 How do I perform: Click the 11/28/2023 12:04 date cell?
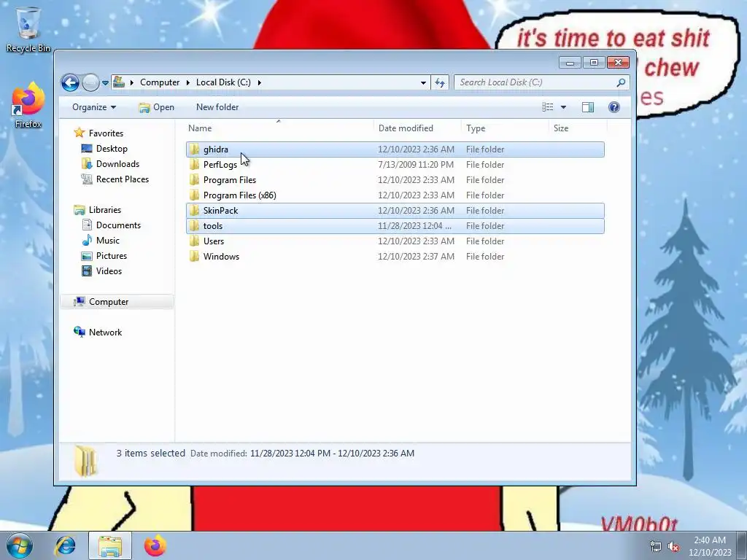click(414, 226)
